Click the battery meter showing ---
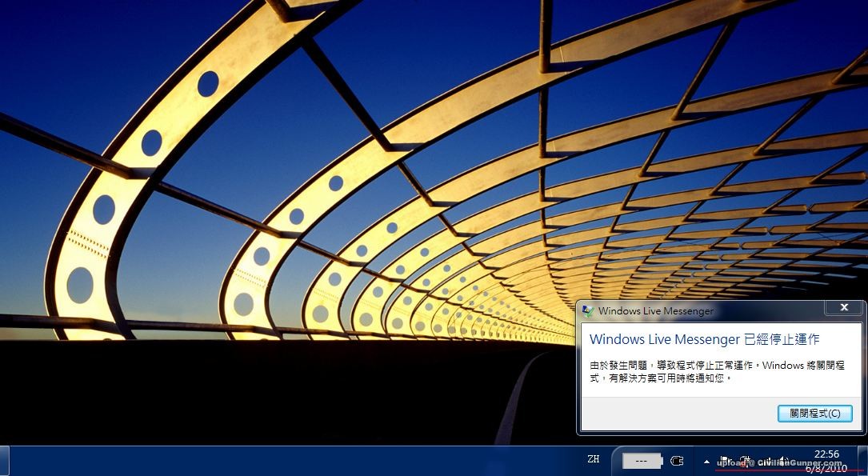The width and height of the screenshot is (868, 476). 642,461
